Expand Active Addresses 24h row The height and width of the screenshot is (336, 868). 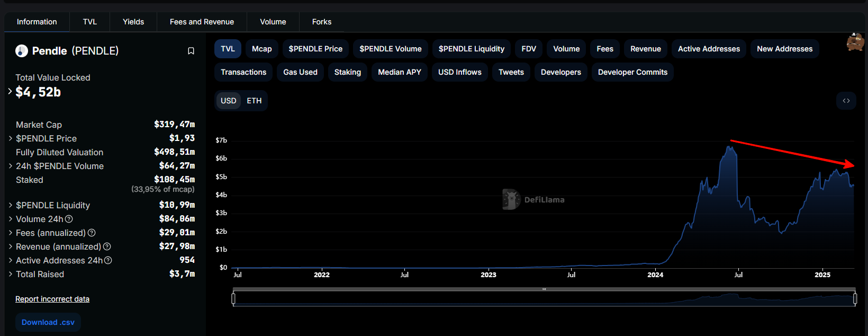pyautogui.click(x=11, y=260)
